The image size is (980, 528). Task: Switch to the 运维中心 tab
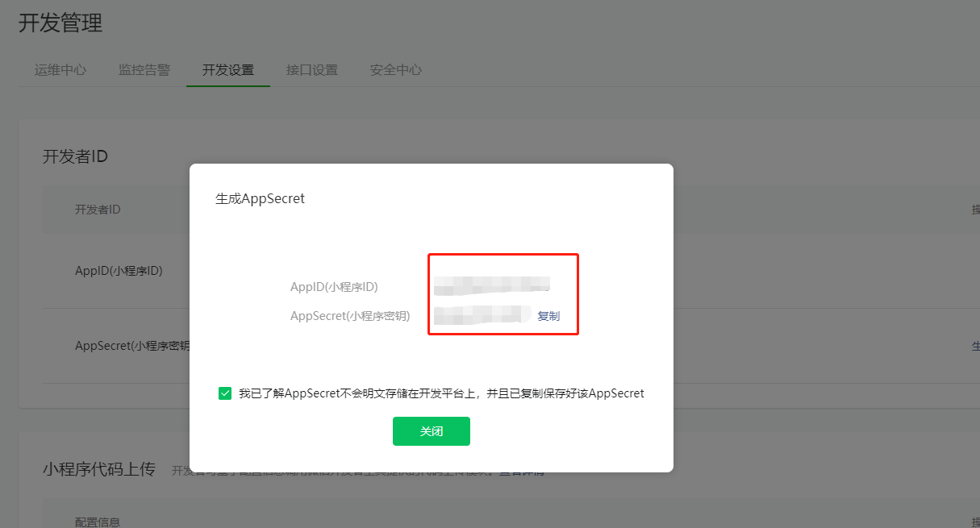(x=60, y=70)
